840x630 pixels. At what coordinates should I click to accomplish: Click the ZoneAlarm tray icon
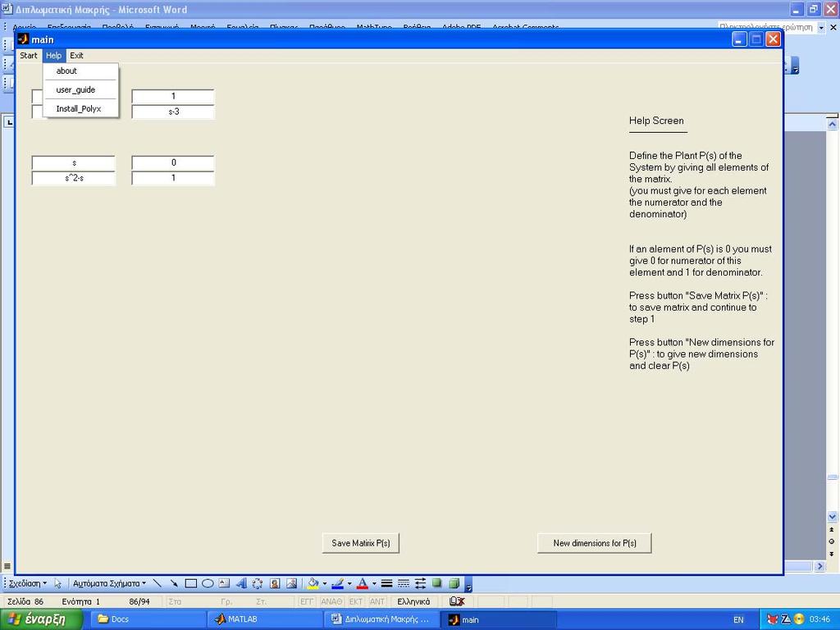[785, 619]
